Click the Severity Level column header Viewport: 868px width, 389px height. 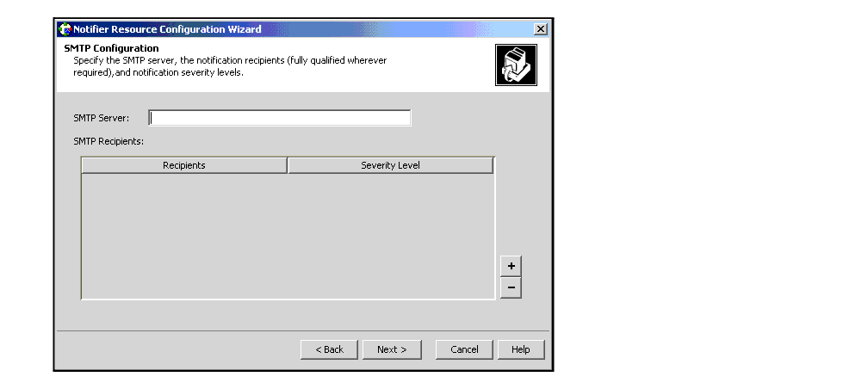coord(390,165)
